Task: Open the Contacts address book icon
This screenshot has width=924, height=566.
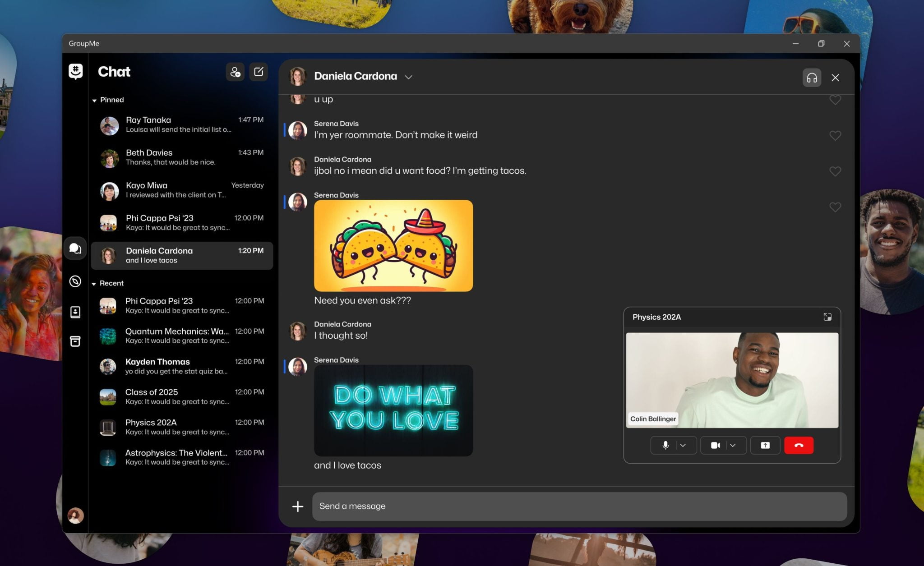Action: 75,312
